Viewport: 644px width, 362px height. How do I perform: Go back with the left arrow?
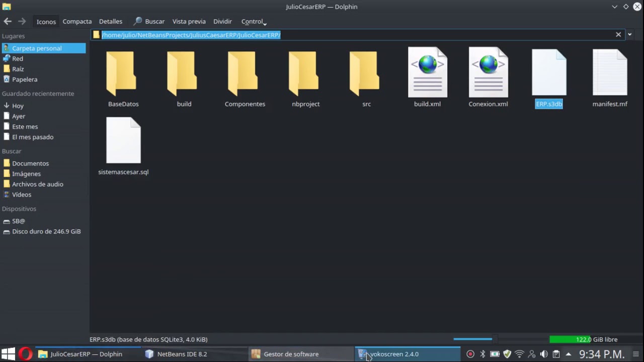8,21
